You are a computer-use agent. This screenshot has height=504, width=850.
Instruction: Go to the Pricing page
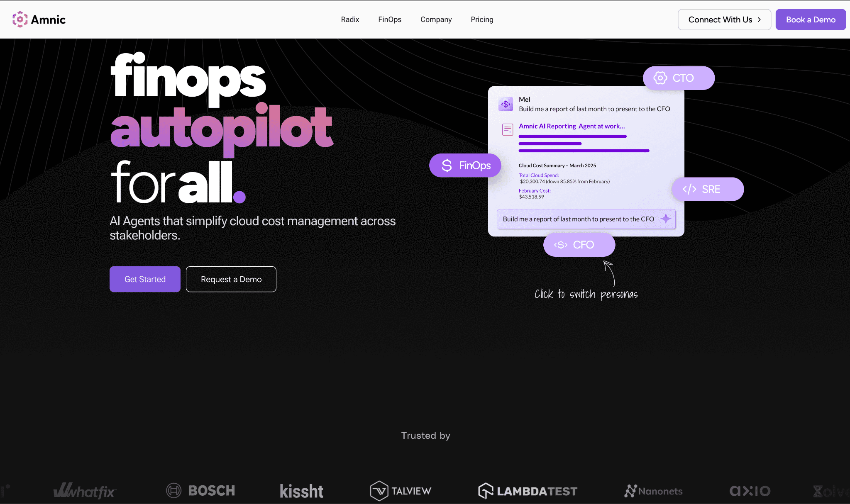tap(482, 19)
